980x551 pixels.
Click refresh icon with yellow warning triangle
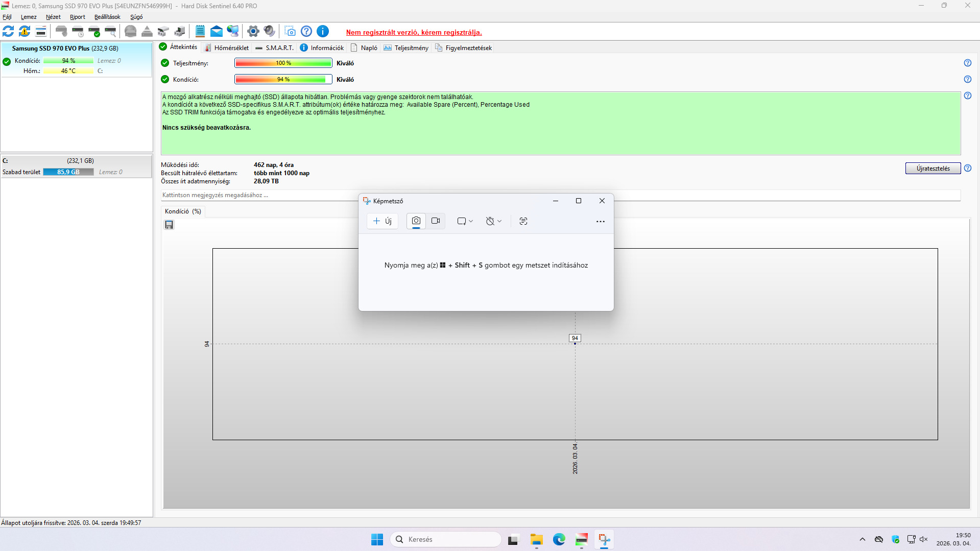click(25, 32)
